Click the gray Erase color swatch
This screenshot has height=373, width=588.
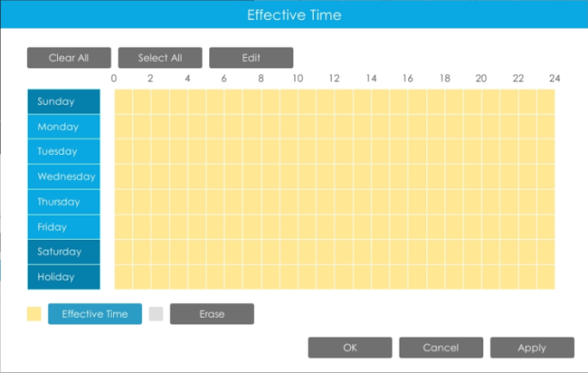coord(156,313)
